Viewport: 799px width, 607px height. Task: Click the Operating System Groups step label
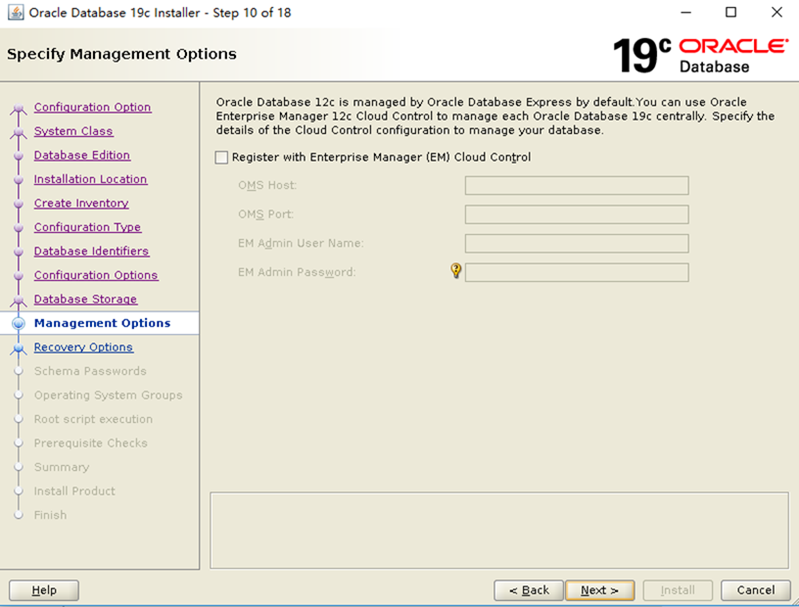(x=108, y=394)
